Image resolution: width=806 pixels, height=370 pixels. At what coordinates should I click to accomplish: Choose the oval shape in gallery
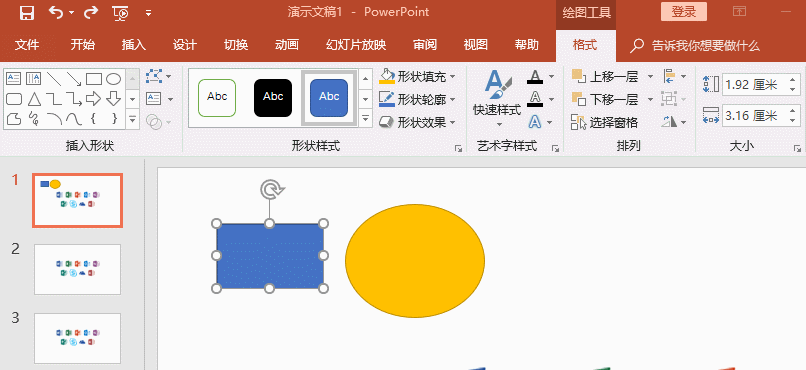pyautogui.click(x=114, y=79)
